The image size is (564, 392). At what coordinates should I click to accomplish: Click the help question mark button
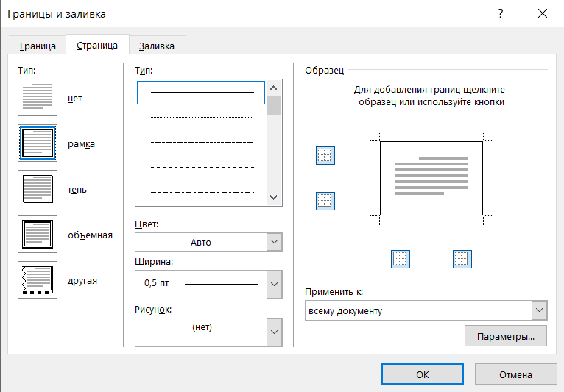click(x=501, y=14)
